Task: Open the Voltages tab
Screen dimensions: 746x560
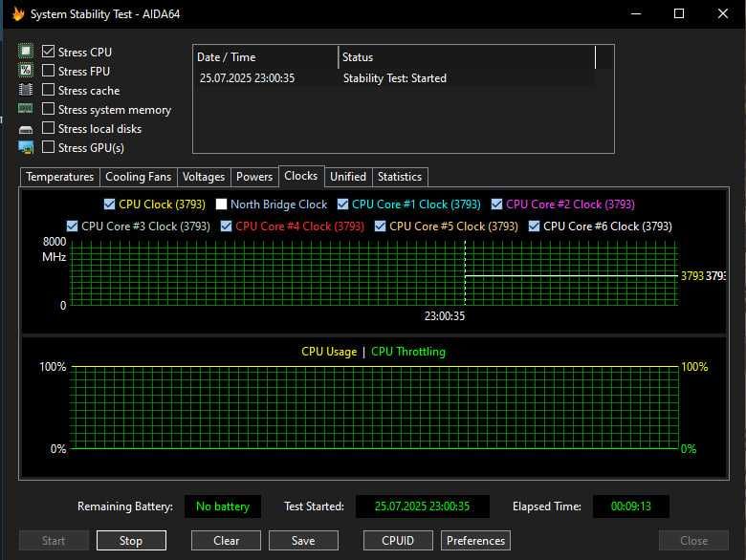Action: click(x=204, y=177)
